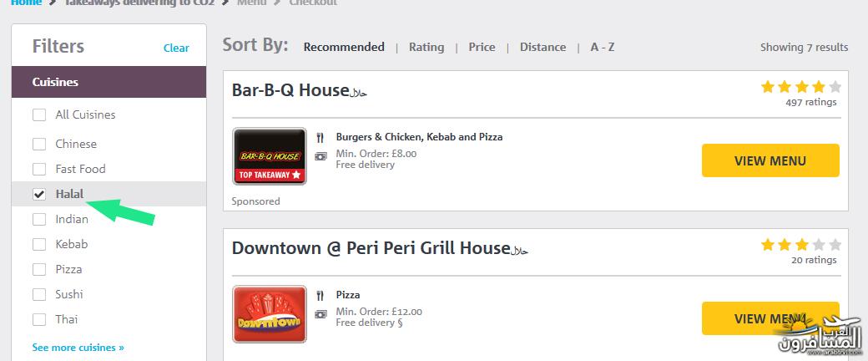Click the star rating of Bar-B-Q House
This screenshot has height=361, width=868.
click(801, 87)
